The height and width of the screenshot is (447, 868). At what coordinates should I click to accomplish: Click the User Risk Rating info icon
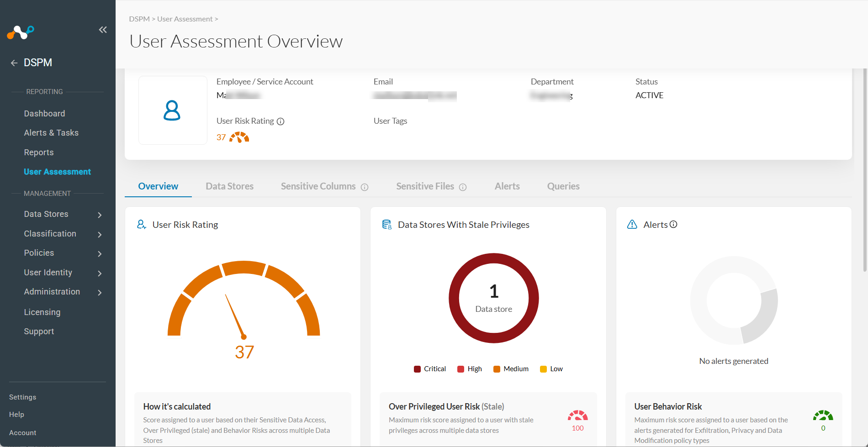point(281,121)
